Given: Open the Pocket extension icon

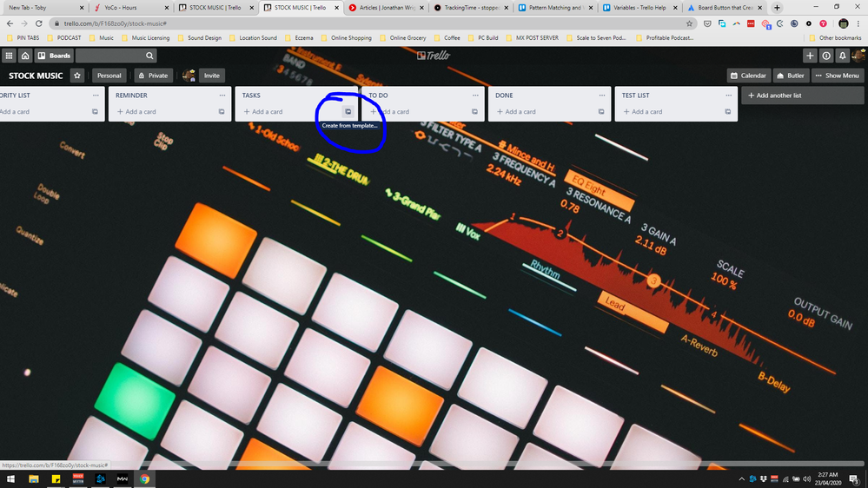Looking at the screenshot, I should (x=707, y=23).
